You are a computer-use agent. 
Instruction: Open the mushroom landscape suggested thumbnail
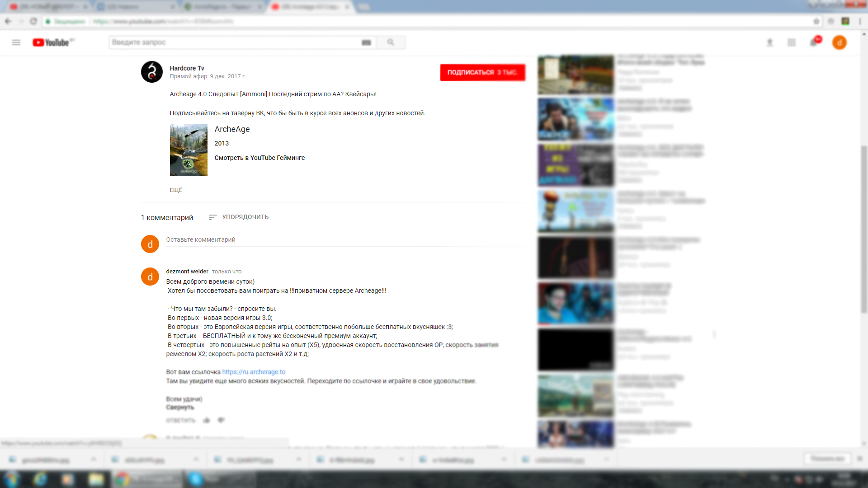[x=576, y=211]
